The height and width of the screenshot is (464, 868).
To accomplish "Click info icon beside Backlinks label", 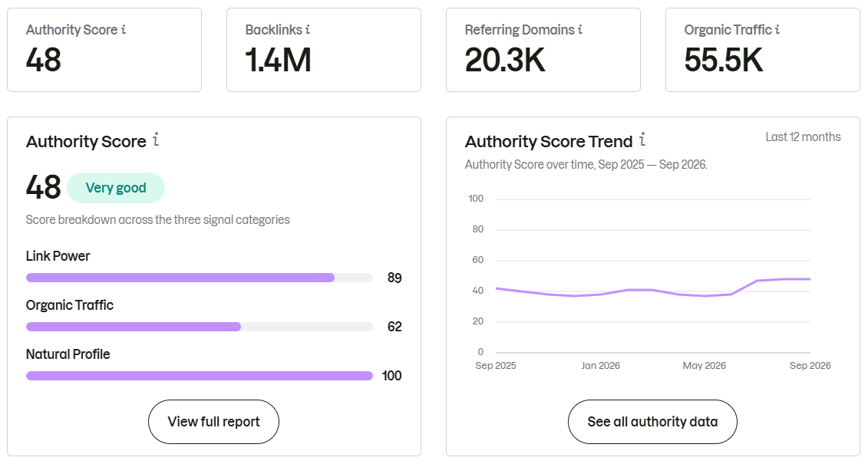I will (308, 29).
